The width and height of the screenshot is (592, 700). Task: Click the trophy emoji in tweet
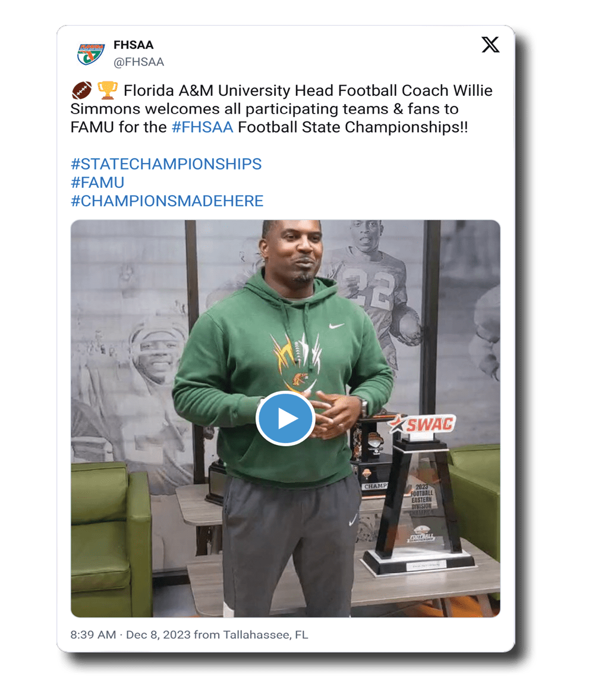click(107, 90)
